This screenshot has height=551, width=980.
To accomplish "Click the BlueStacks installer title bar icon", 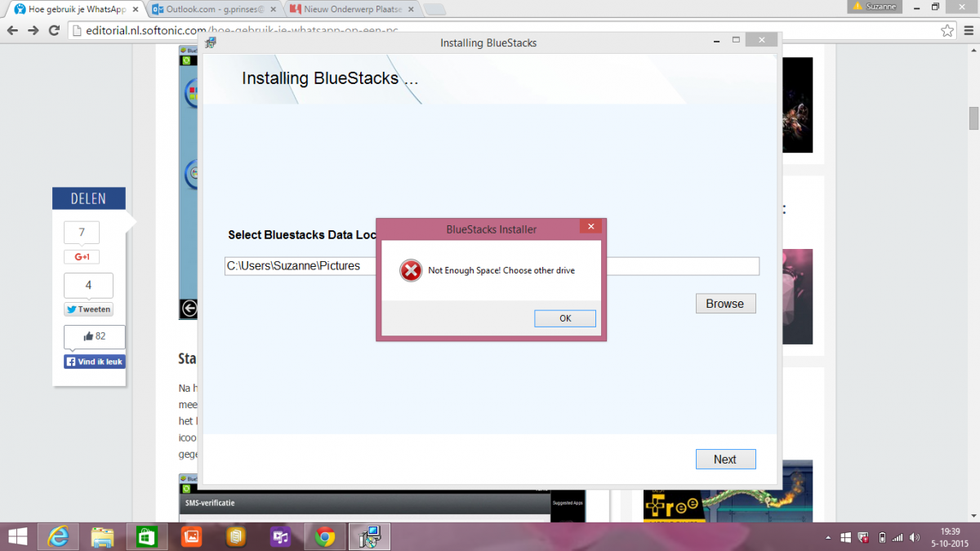I will pos(211,42).
